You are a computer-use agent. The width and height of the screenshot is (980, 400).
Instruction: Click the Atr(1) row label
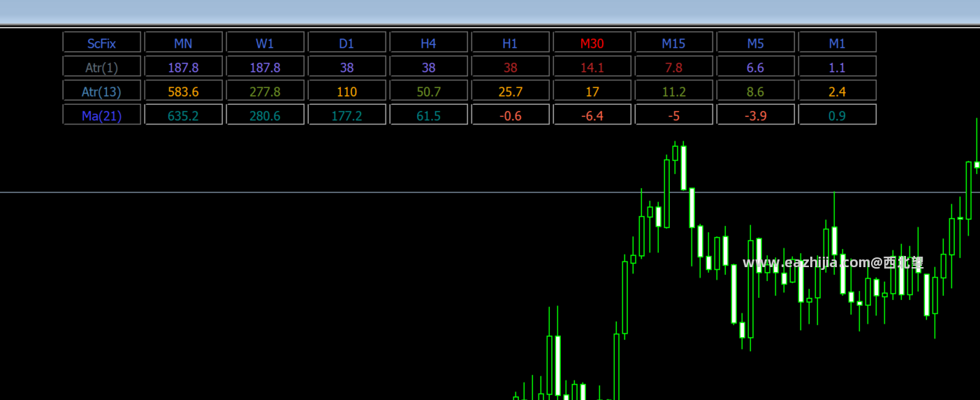coord(102,66)
